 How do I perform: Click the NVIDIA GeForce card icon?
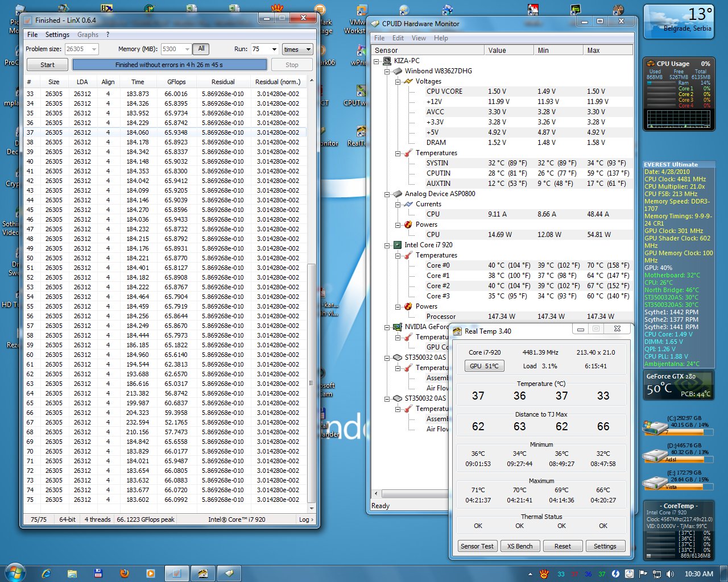click(398, 327)
